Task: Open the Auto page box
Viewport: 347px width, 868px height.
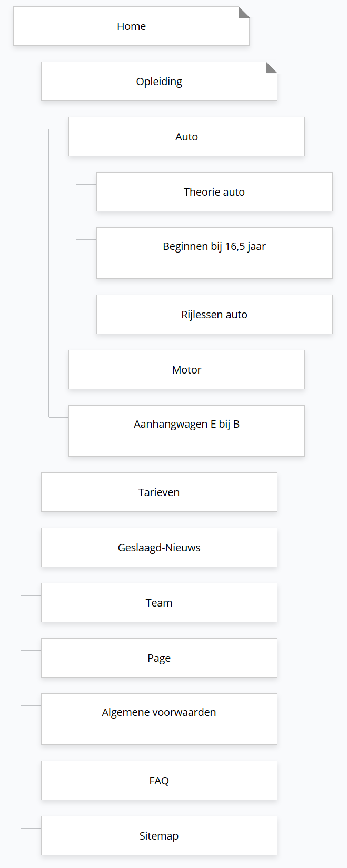Action: 186,137
